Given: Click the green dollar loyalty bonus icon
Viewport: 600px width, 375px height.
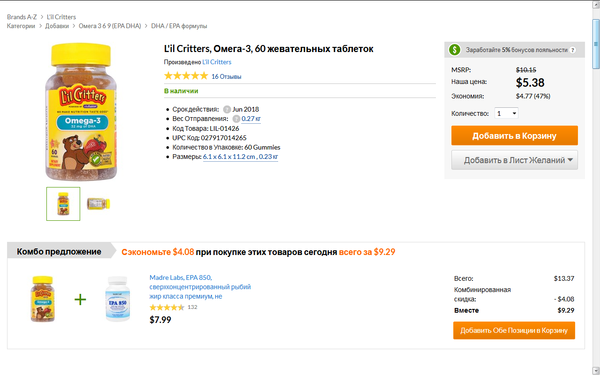Looking at the screenshot, I should (455, 50).
